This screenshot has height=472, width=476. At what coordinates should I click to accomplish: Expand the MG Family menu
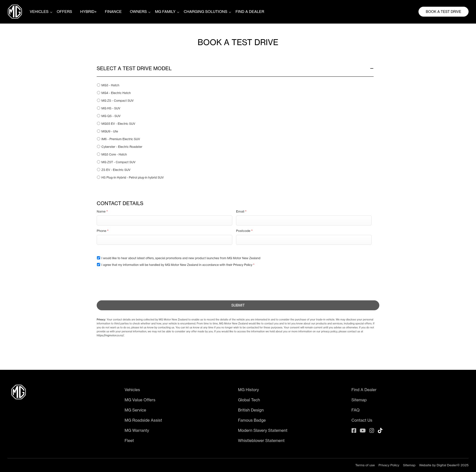(167, 12)
